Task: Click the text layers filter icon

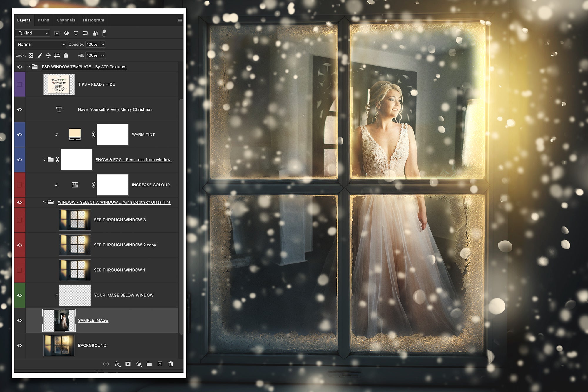Action: (76, 33)
